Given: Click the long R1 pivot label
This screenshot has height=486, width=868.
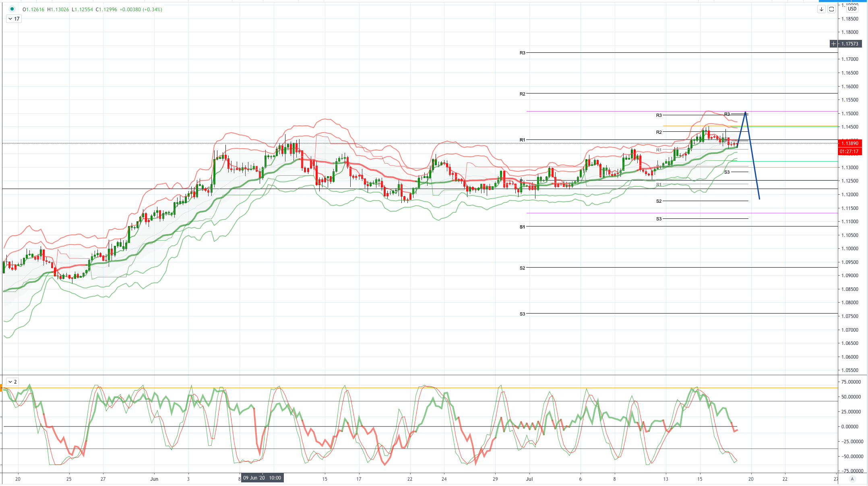Looking at the screenshot, I should (x=522, y=140).
